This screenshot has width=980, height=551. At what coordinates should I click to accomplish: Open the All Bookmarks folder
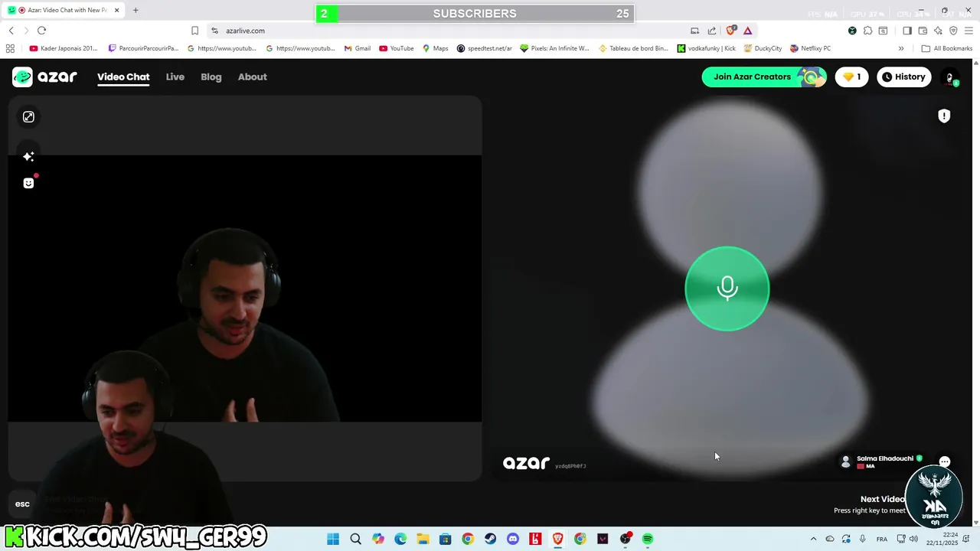[x=947, y=48]
